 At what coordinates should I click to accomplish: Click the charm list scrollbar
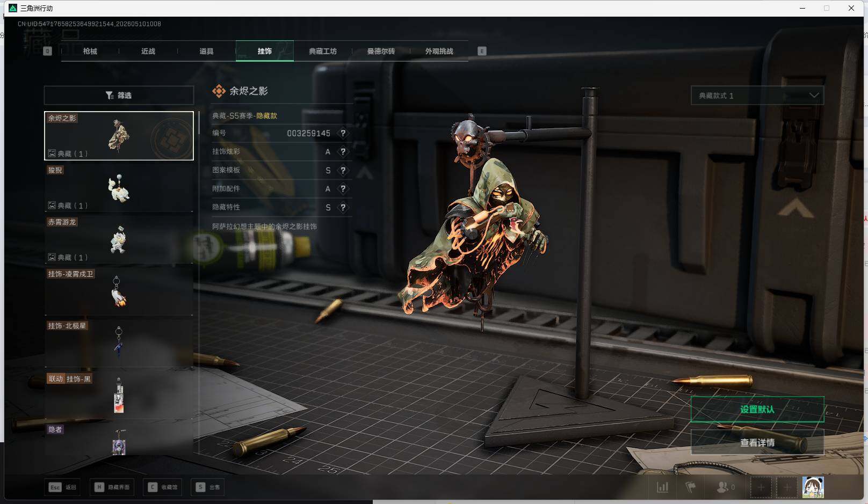(199, 123)
